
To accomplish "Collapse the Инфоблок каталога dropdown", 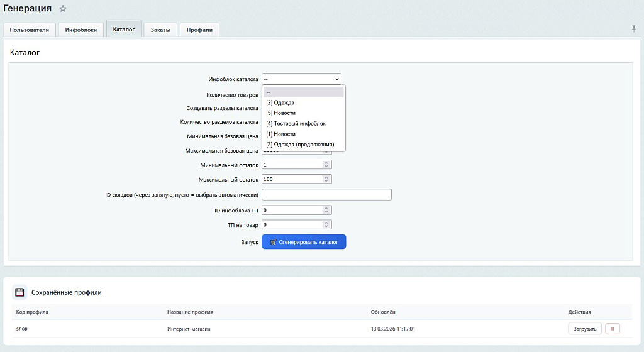I will click(x=301, y=79).
